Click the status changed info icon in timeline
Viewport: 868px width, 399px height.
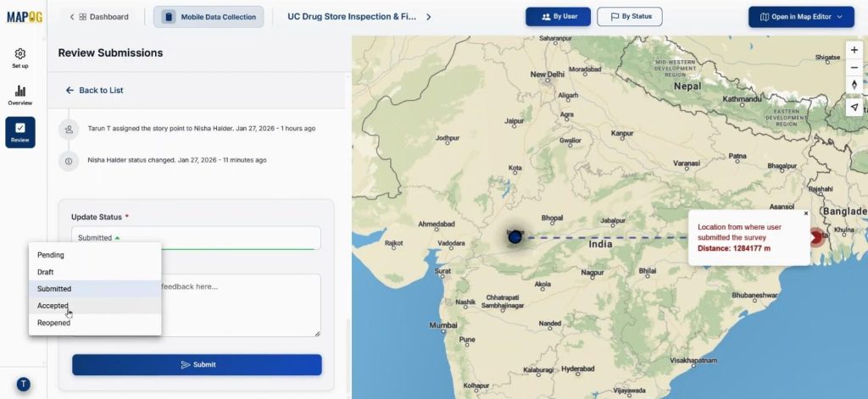pyautogui.click(x=69, y=161)
